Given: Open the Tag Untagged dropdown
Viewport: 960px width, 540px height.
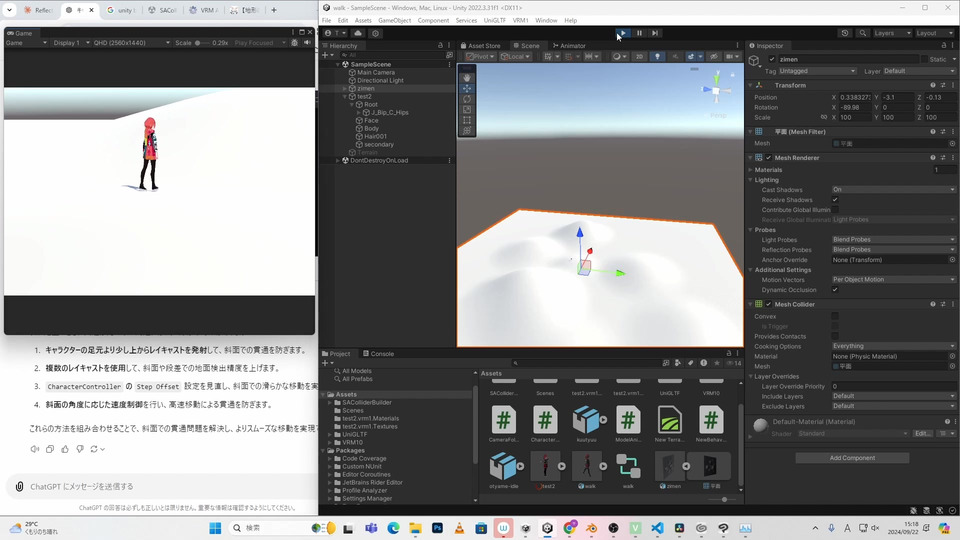Looking at the screenshot, I should point(817,71).
